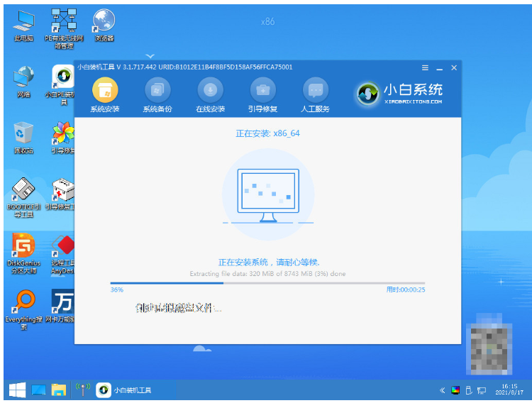Open 引导修复 boot repair tool

(x=262, y=90)
